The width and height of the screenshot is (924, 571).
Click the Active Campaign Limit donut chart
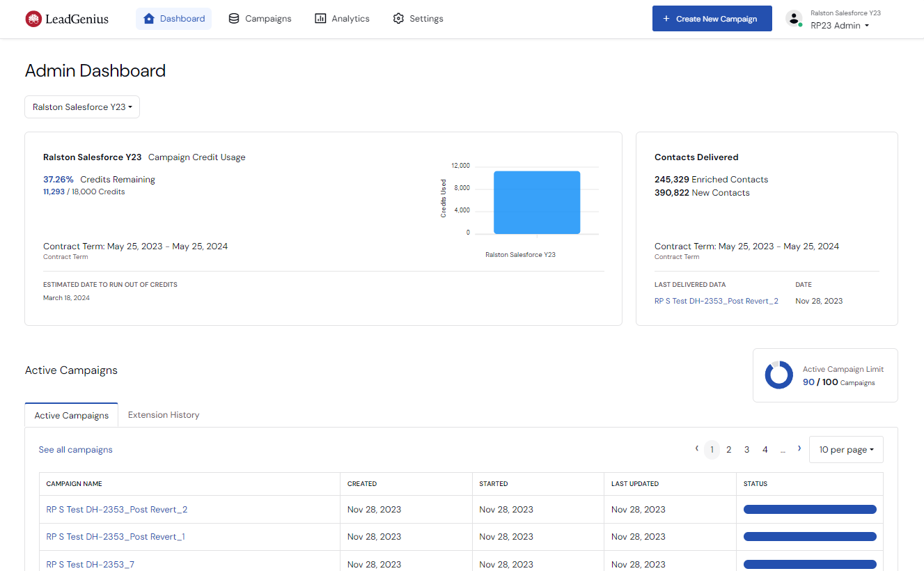pyautogui.click(x=778, y=375)
